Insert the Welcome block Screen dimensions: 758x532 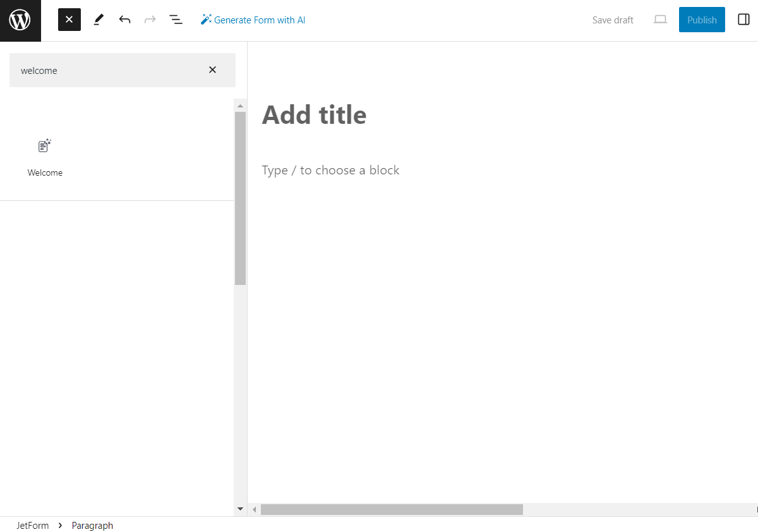pos(45,157)
